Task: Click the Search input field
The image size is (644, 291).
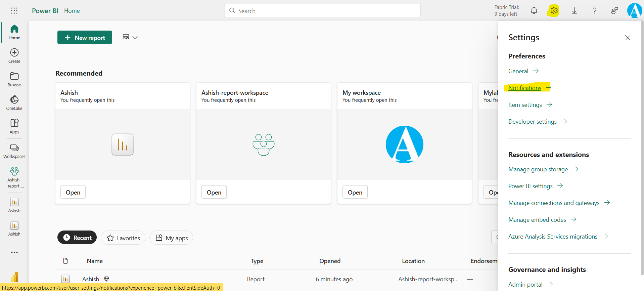Action: [322, 11]
